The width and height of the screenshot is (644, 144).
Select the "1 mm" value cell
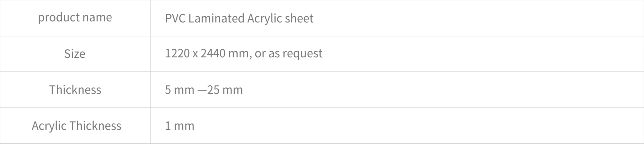point(397,126)
